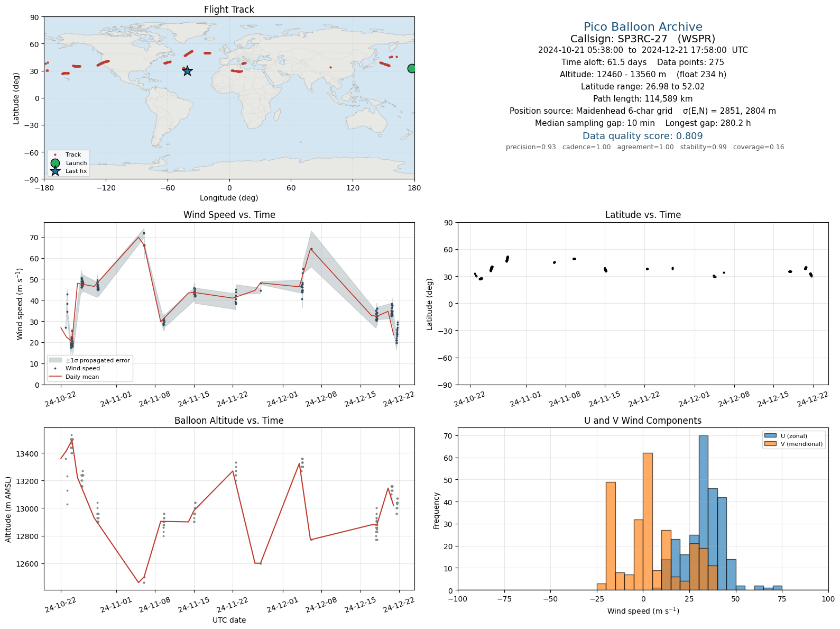
Task: Click the "coverage=0.16" metric text
Action: click(759, 147)
